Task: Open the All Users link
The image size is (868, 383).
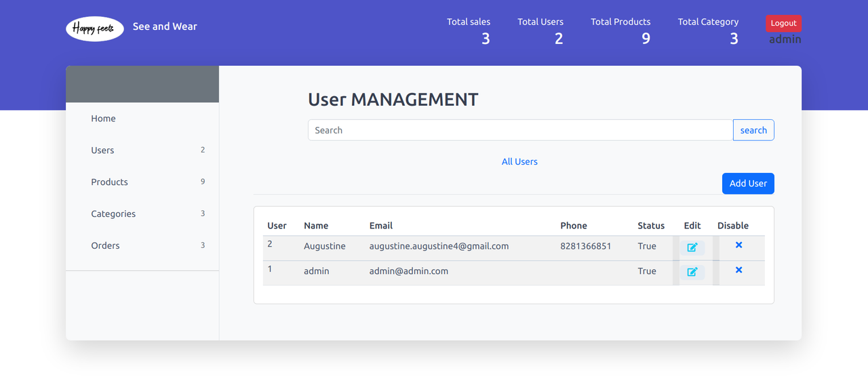Action: tap(519, 162)
